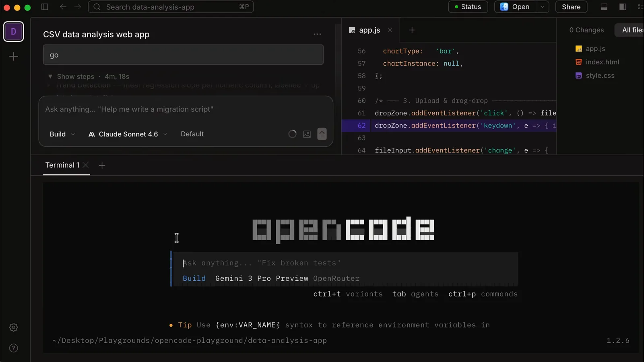Send prompt with the up-arrow button
Image resolution: width=644 pixels, height=362 pixels.
[x=322, y=134]
